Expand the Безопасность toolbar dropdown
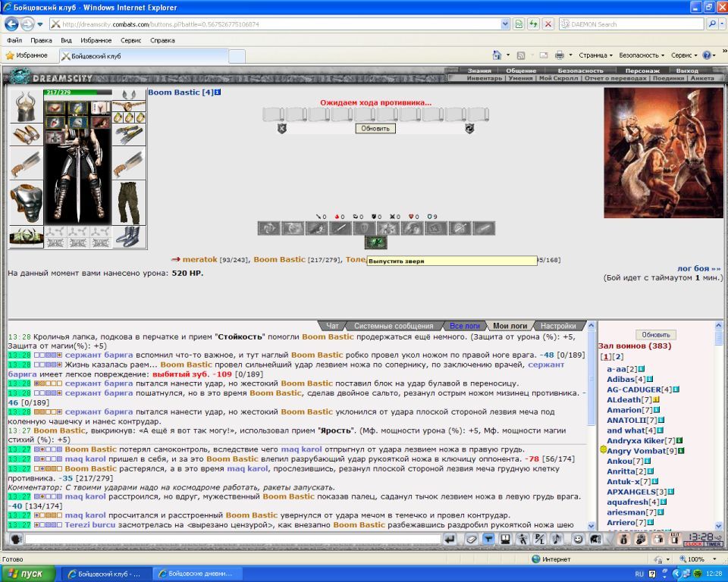This screenshot has height=582, width=728. 642,55
